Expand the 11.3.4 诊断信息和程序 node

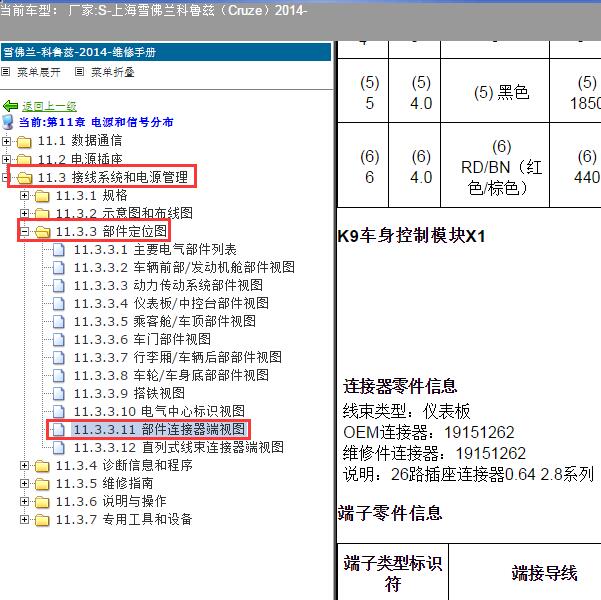[x=24, y=465]
